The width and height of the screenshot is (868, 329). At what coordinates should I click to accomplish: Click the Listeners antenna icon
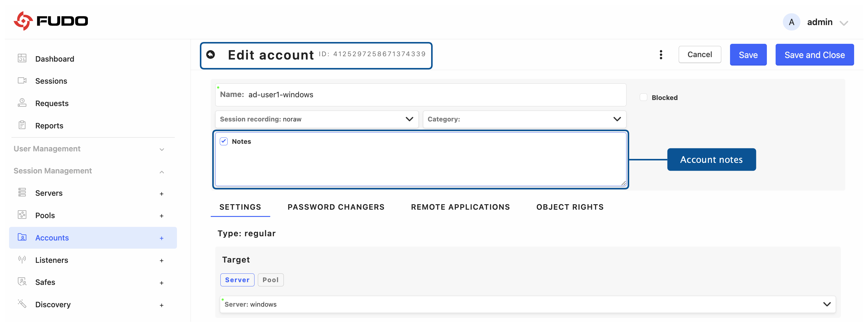click(22, 260)
